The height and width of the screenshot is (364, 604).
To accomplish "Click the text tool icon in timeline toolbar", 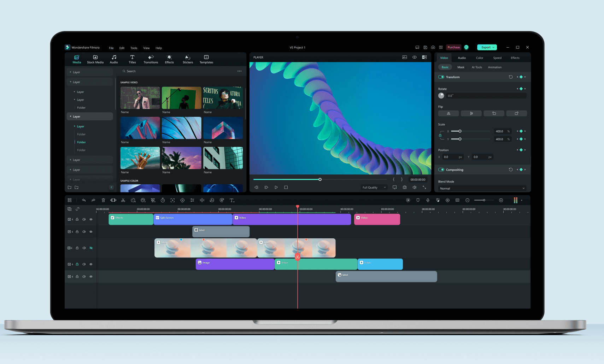I will [232, 200].
